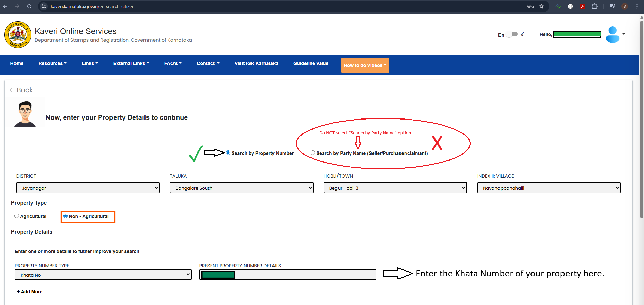This screenshot has height=305, width=644.
Task: Open the browser extensions puzzle icon
Action: pos(594,6)
